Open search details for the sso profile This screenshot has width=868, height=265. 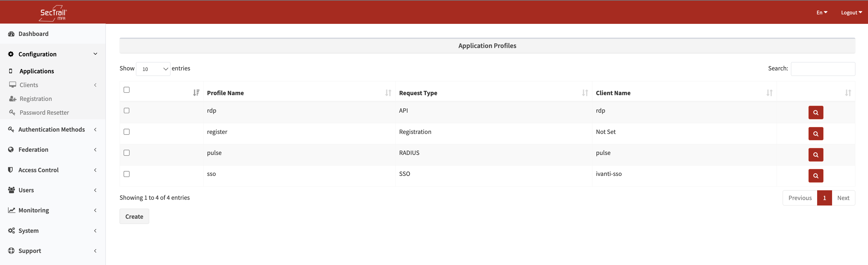pyautogui.click(x=815, y=176)
